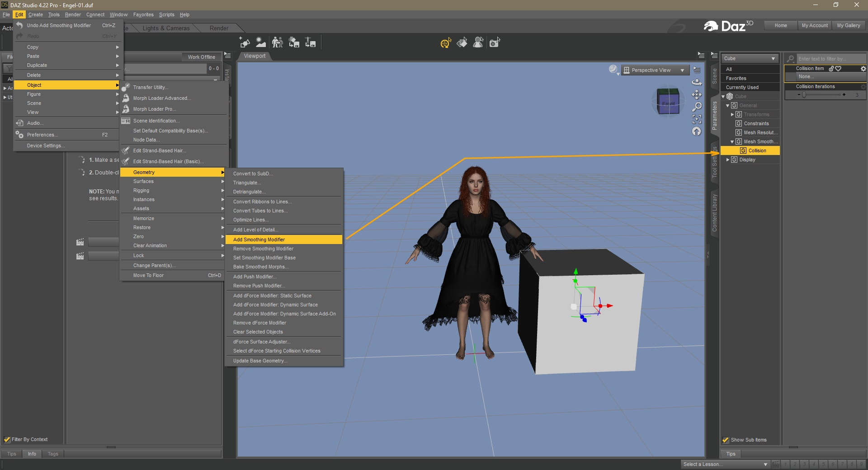
Task: Select the camera tool icon in the toolbar
Action: click(495, 42)
